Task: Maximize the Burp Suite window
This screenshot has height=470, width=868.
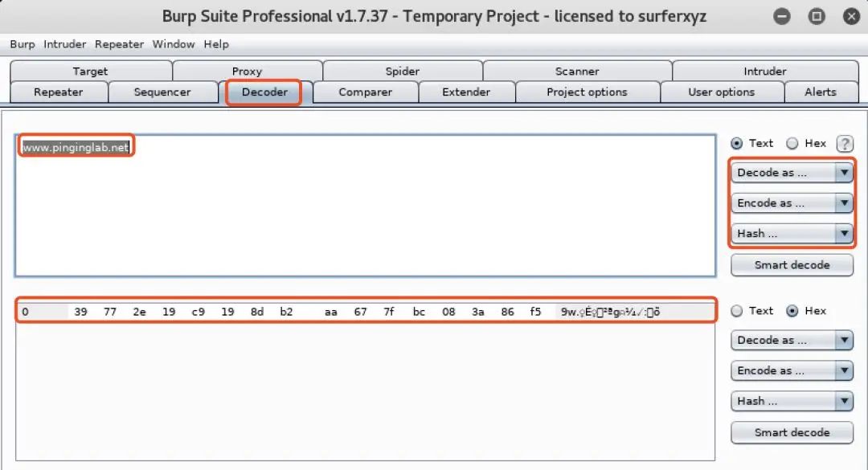Action: click(817, 17)
